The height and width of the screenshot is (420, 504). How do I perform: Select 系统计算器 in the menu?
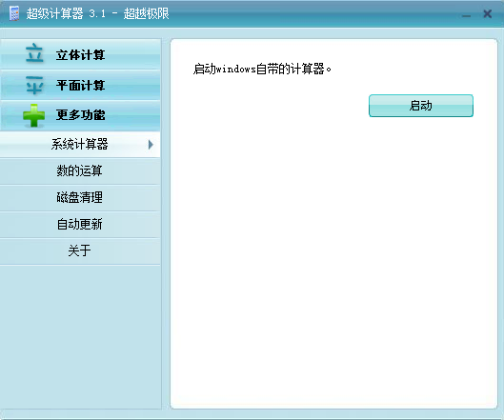point(80,144)
